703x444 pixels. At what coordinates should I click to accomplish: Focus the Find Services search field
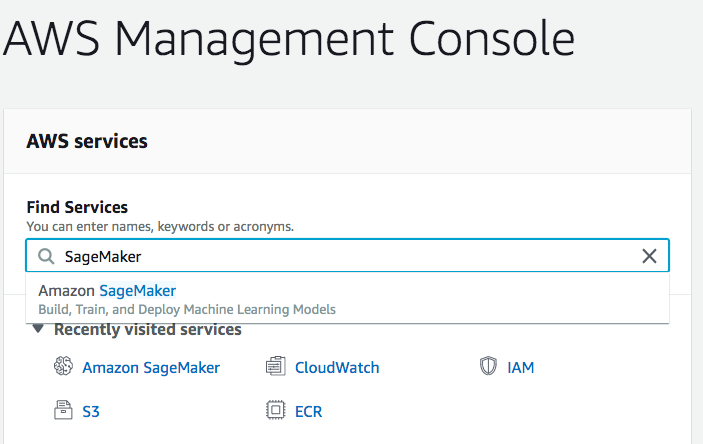click(347, 256)
